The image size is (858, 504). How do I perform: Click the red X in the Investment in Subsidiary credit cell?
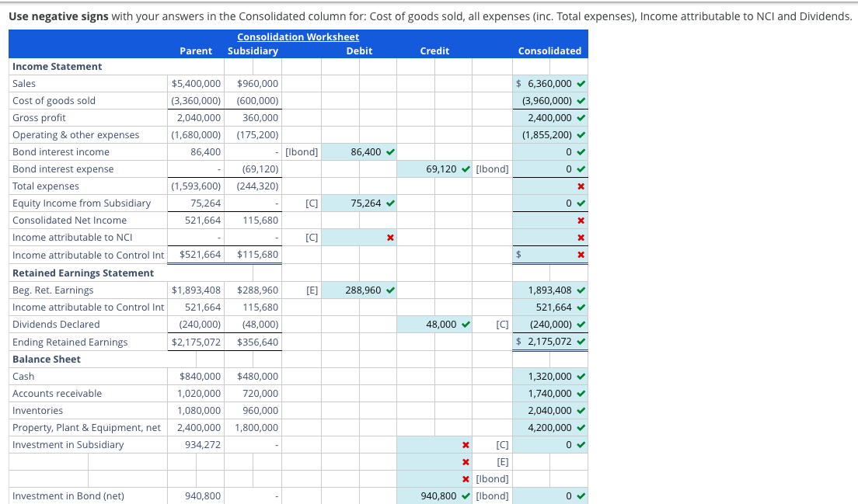tap(465, 444)
